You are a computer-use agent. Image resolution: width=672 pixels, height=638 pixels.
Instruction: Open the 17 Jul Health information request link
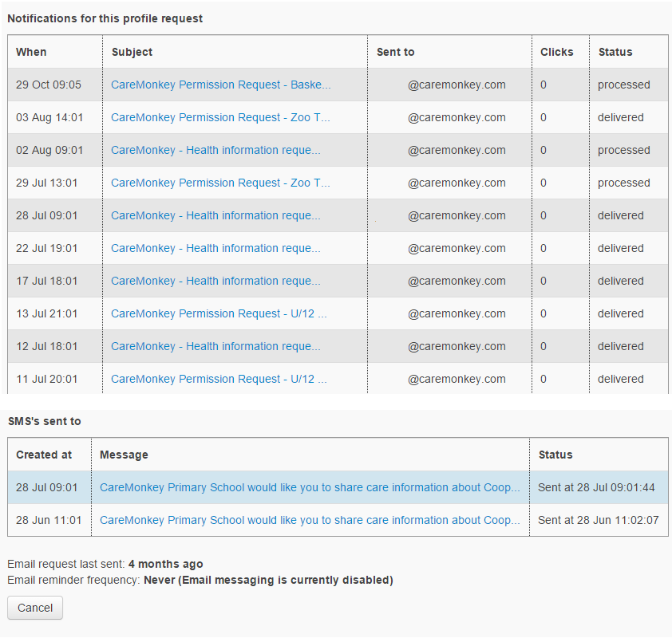215,281
